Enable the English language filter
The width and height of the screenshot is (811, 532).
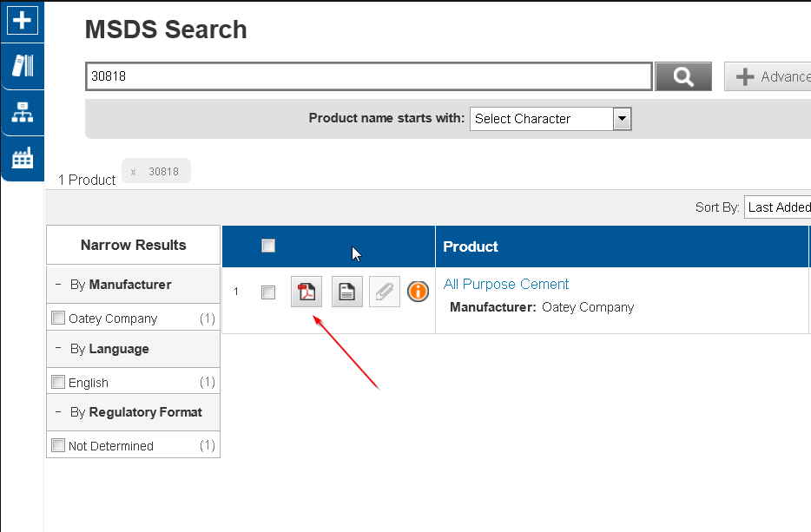58,382
